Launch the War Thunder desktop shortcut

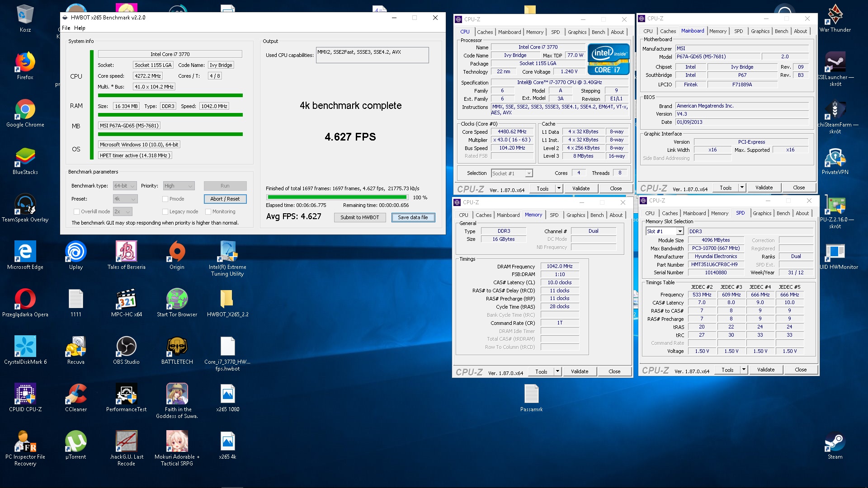click(835, 19)
